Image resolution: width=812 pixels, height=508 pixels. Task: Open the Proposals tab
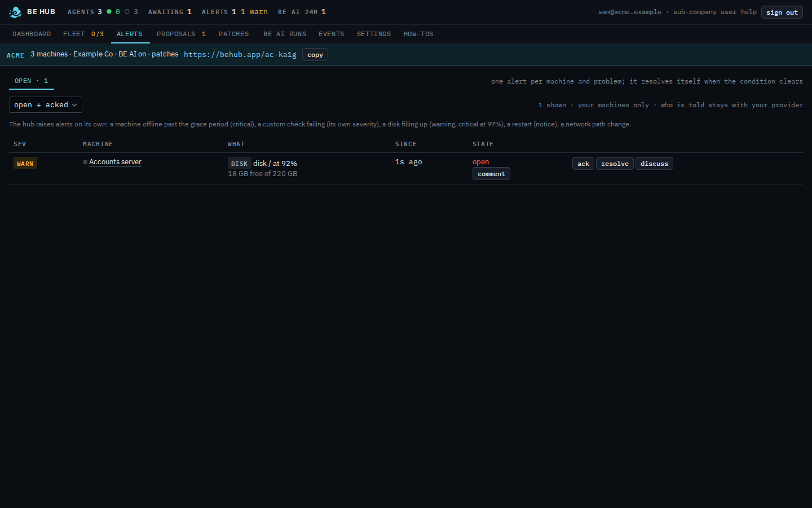(x=181, y=34)
